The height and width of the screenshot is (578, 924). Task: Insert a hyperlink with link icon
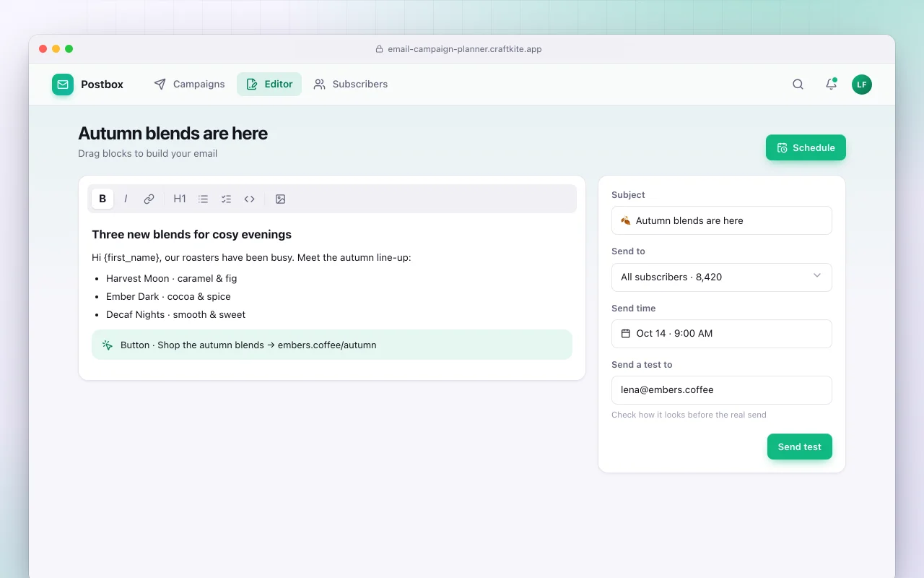149,199
